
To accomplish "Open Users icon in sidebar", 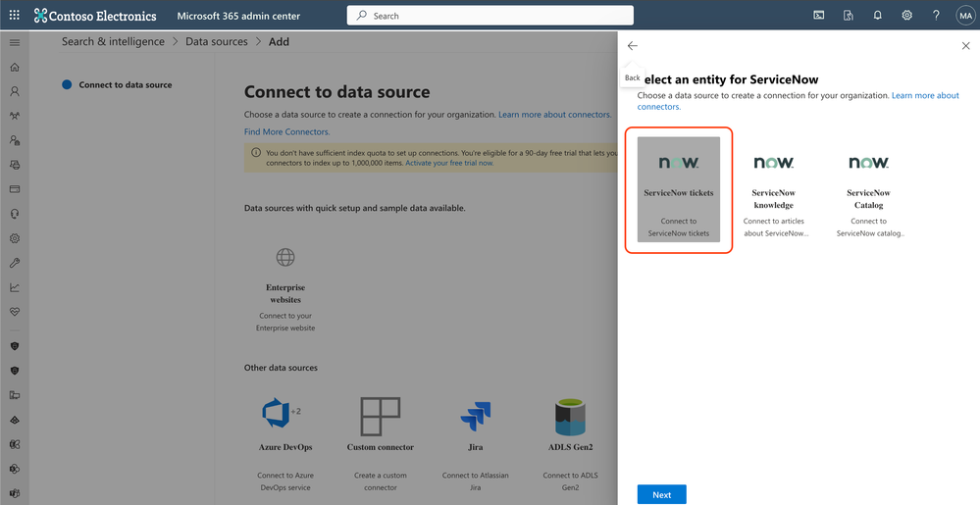I will (15, 91).
